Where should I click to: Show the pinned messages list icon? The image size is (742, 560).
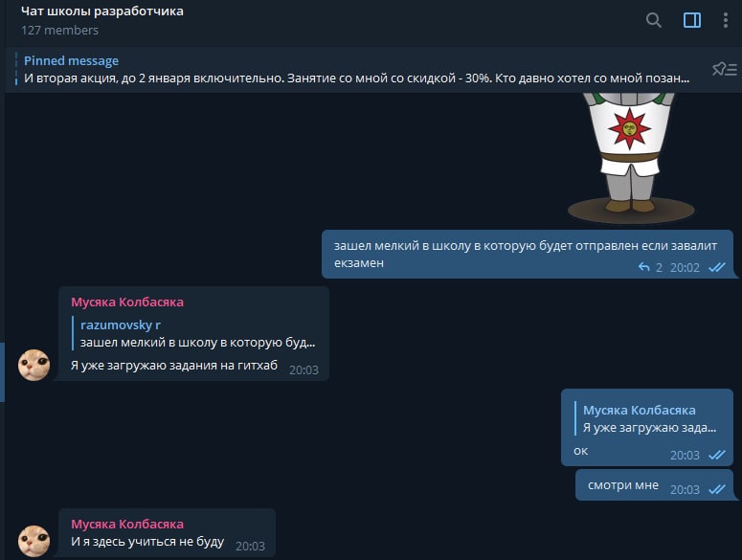pos(725,70)
